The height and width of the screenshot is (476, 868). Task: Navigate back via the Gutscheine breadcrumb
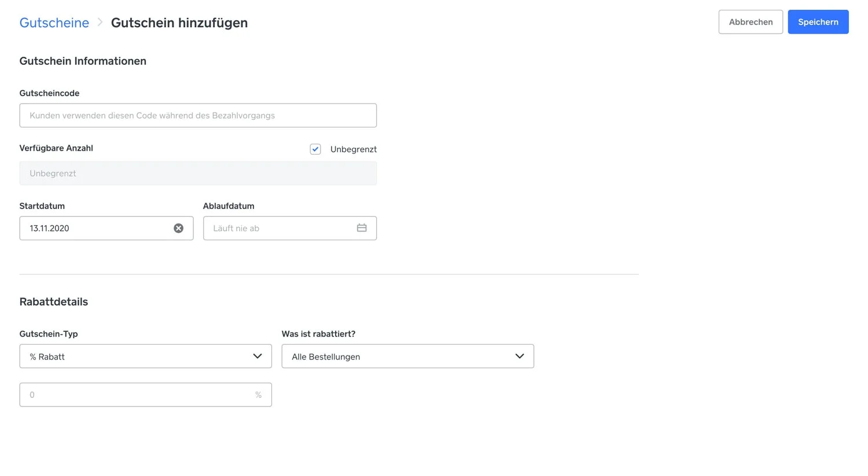[x=54, y=23]
